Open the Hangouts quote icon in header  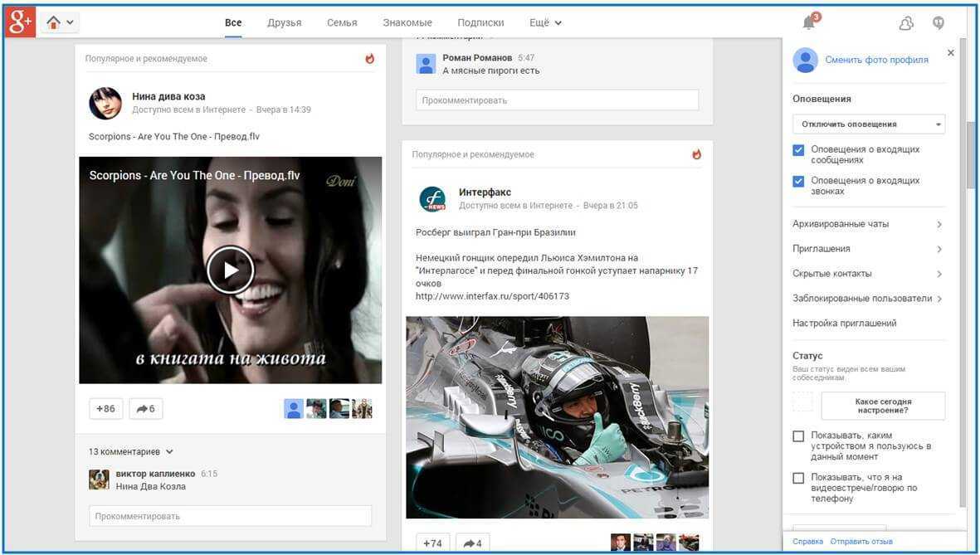(x=939, y=23)
